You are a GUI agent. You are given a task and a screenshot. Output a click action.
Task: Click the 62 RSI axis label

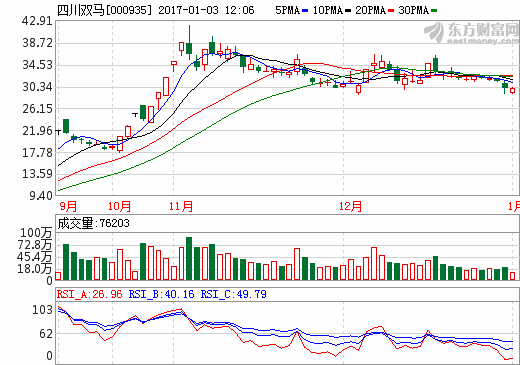pyautogui.click(x=46, y=334)
